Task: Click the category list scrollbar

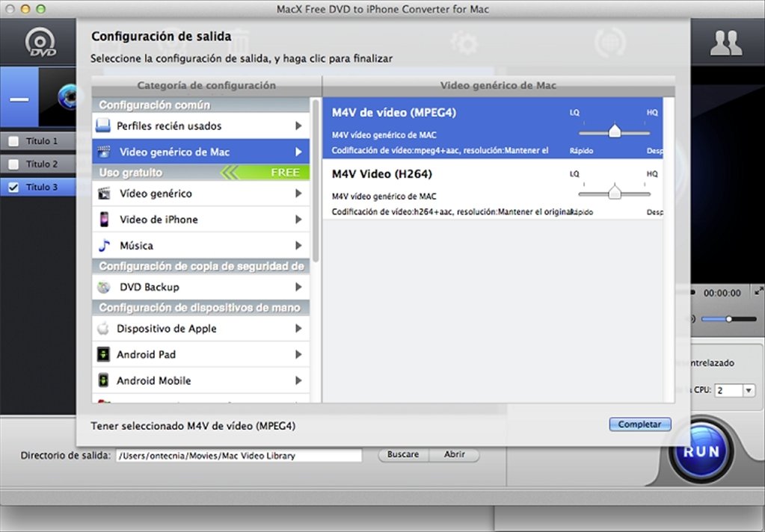Action: tap(316, 180)
